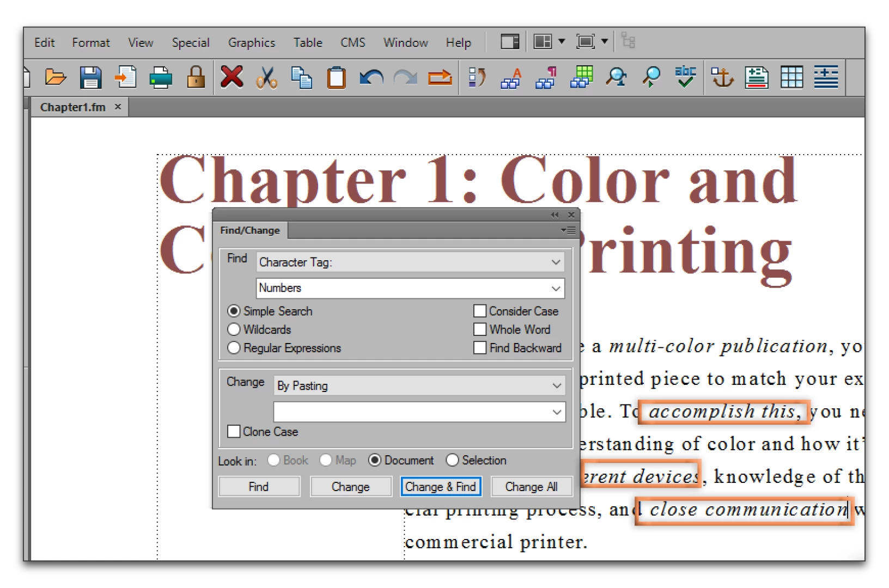Redo the last undone action
The height and width of the screenshot is (588, 889).
tap(405, 77)
